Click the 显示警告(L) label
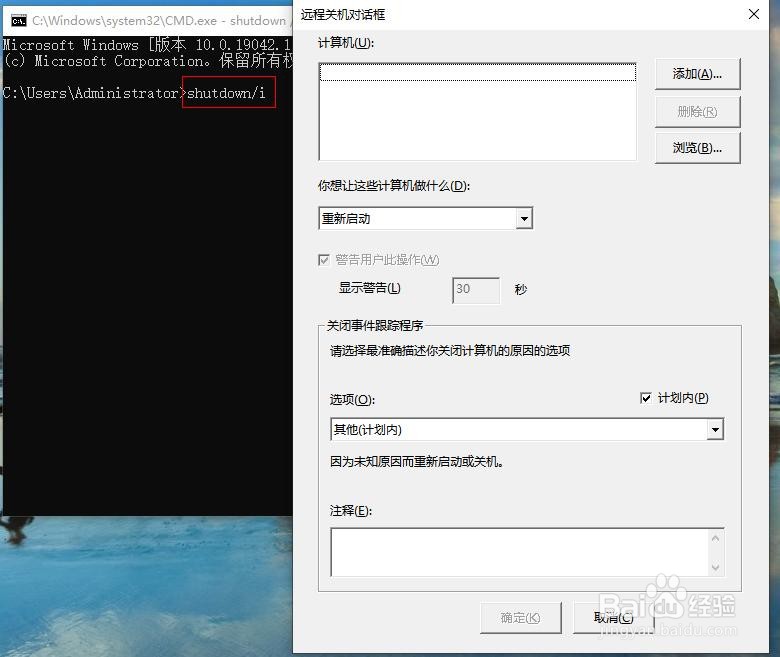Screen dimensions: 780x657 [x=370, y=288]
